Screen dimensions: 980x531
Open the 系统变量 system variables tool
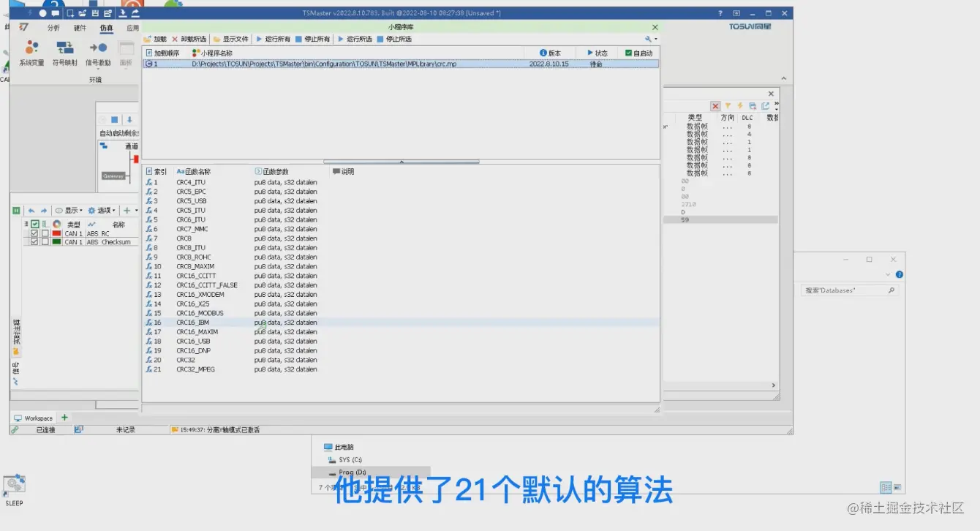[x=31, y=53]
